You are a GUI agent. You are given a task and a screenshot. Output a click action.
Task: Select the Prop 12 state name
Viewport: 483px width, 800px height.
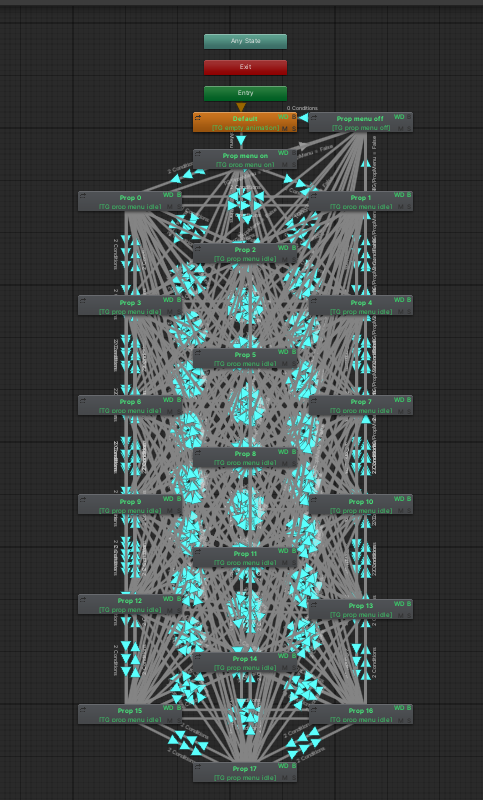click(x=131, y=601)
